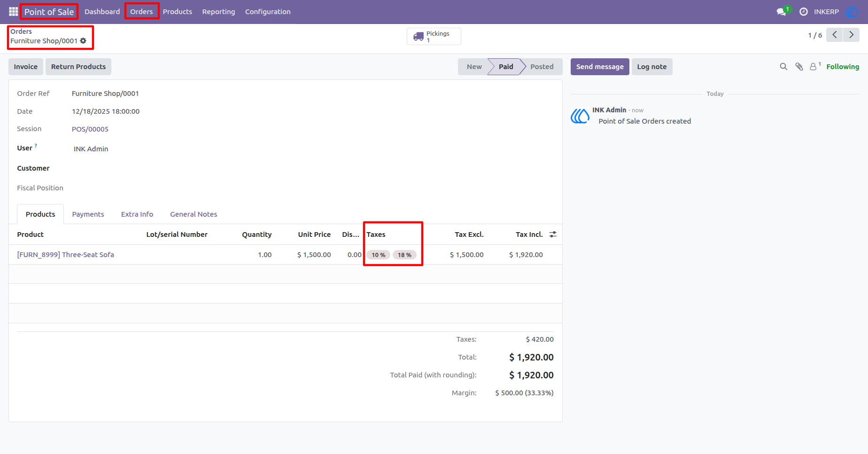This screenshot has height=454, width=868.
Task: Switch to the Payments tab
Action: (x=88, y=214)
